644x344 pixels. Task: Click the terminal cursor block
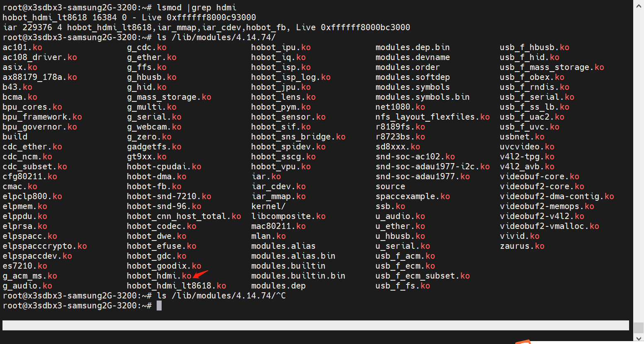point(159,306)
